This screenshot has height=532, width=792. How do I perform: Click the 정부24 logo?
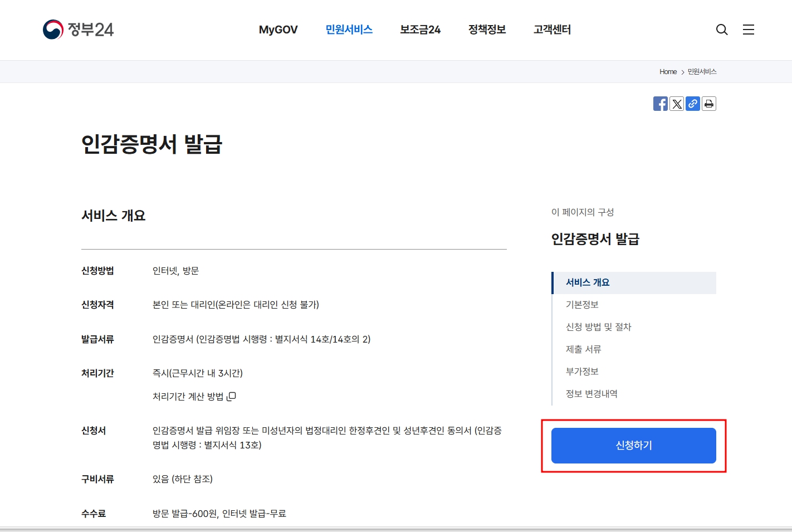(78, 29)
